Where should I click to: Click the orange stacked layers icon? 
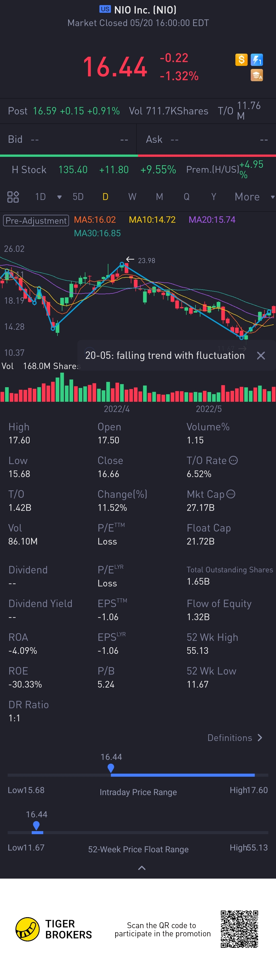257,75
